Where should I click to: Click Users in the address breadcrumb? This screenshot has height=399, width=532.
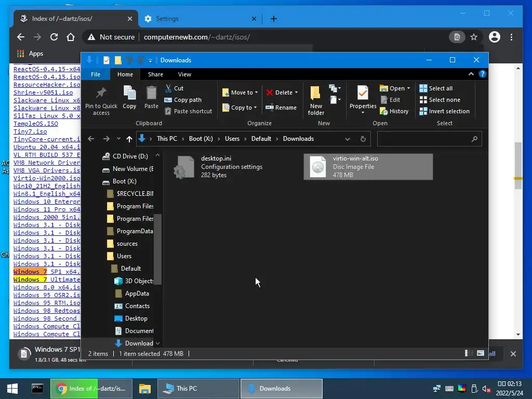[x=232, y=139]
